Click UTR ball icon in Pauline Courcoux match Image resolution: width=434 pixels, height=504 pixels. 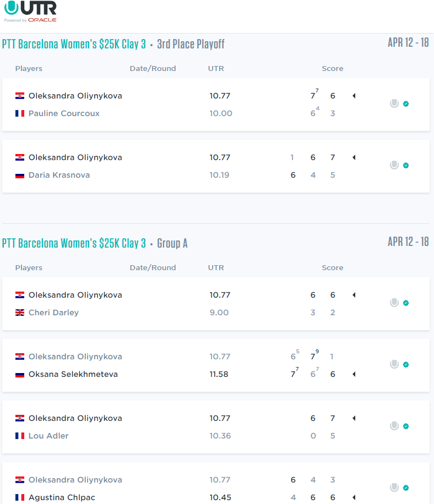click(394, 103)
